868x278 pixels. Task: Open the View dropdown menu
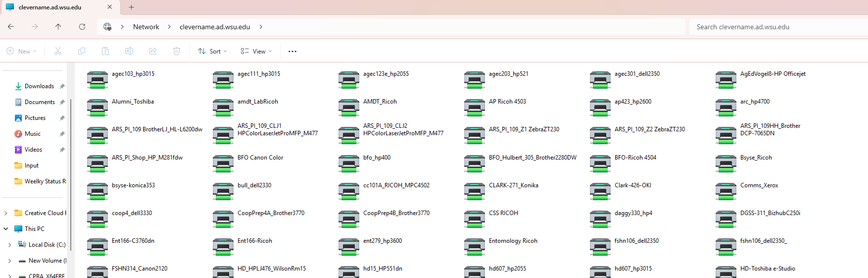tap(256, 52)
